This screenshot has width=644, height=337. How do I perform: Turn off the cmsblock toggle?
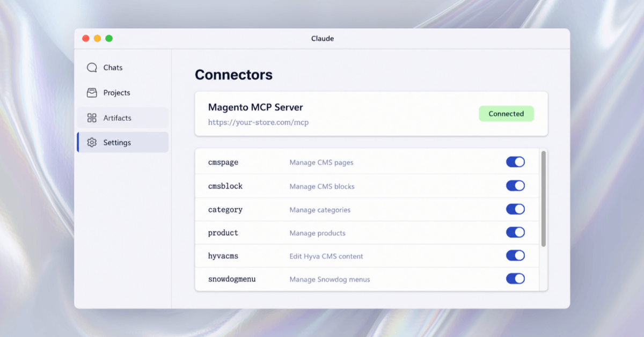pos(515,186)
